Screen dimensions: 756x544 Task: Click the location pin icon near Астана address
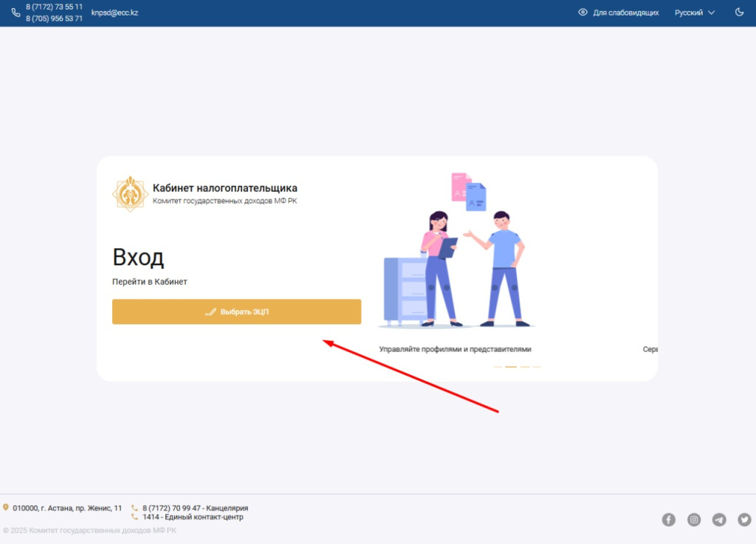click(x=8, y=508)
